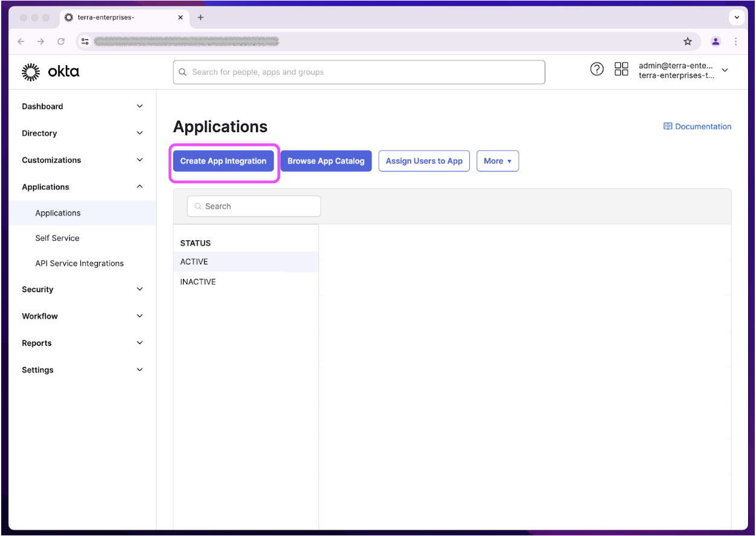Reload the page with the refresh icon
756x536 pixels.
click(61, 42)
